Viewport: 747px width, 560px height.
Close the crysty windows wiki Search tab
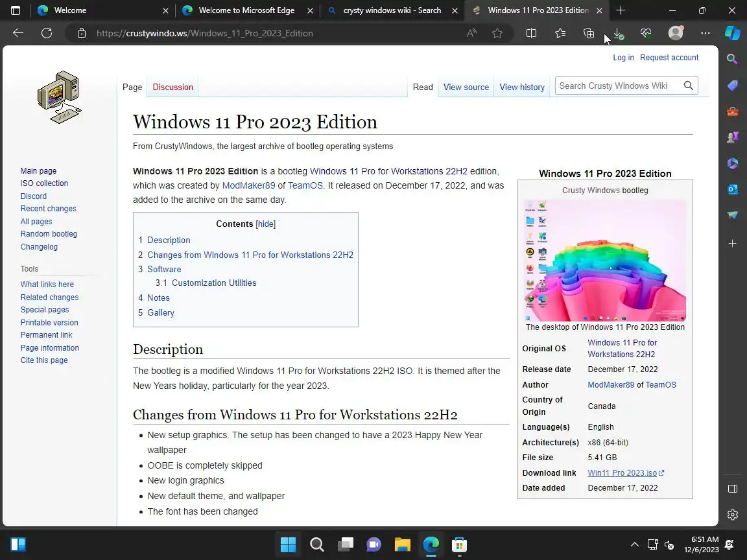[x=455, y=10]
